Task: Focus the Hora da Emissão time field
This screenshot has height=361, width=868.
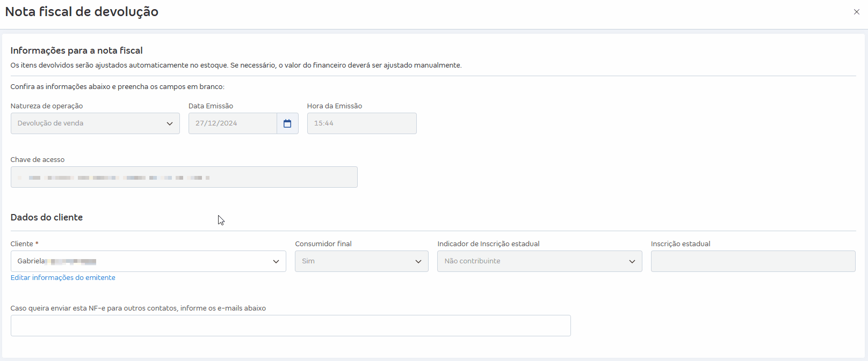Action: [361, 123]
